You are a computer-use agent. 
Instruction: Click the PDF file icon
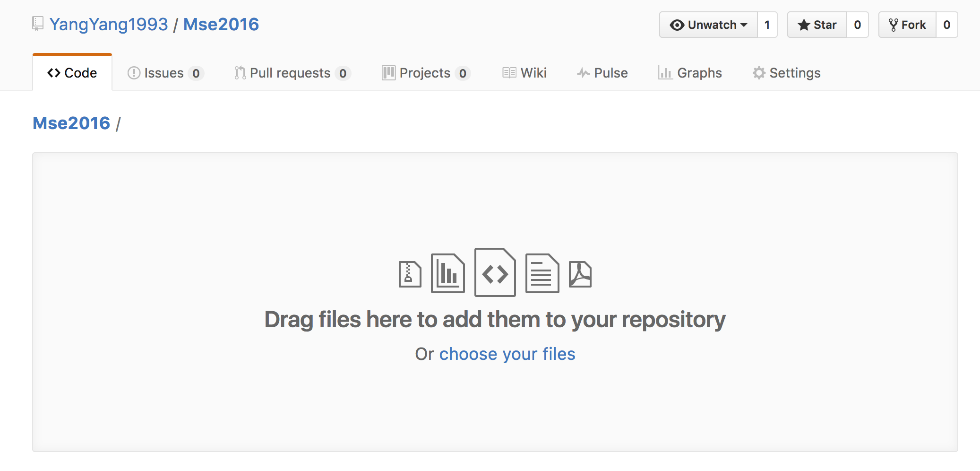pyautogui.click(x=580, y=274)
